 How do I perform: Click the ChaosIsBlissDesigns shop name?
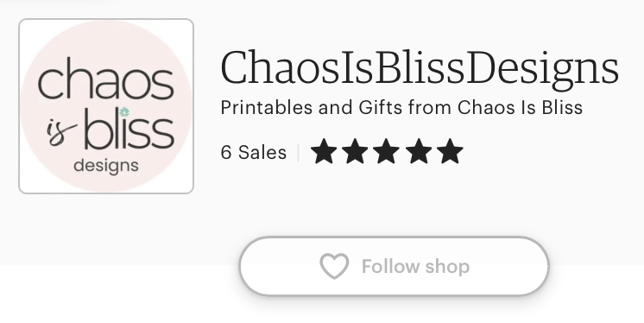click(420, 68)
